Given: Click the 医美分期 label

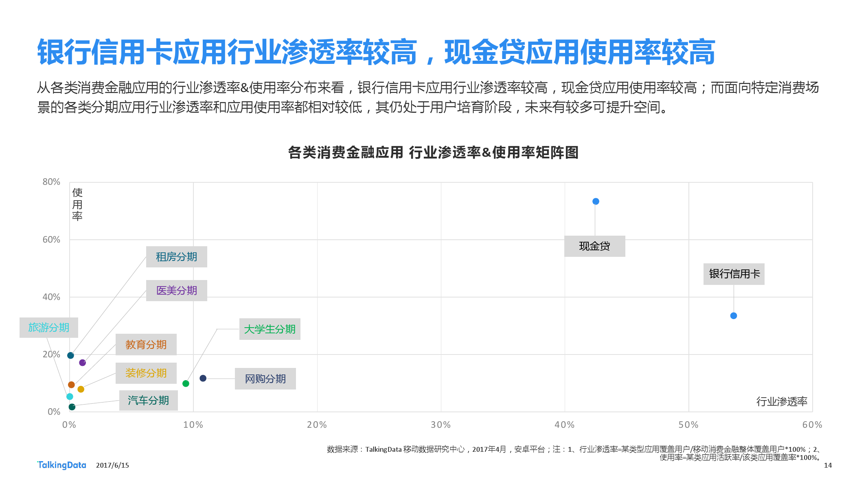Looking at the screenshot, I should [x=176, y=291].
